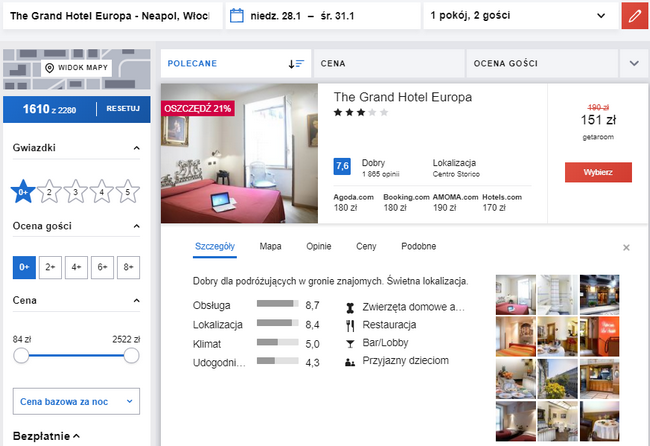Image resolution: width=650 pixels, height=446 pixels.
Task: Click the maximum price slider handle
Action: click(x=131, y=356)
